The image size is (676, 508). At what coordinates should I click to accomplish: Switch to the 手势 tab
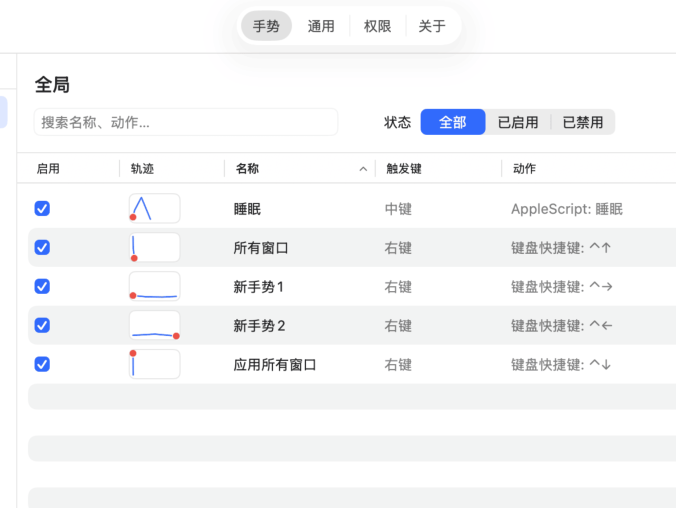tap(266, 26)
